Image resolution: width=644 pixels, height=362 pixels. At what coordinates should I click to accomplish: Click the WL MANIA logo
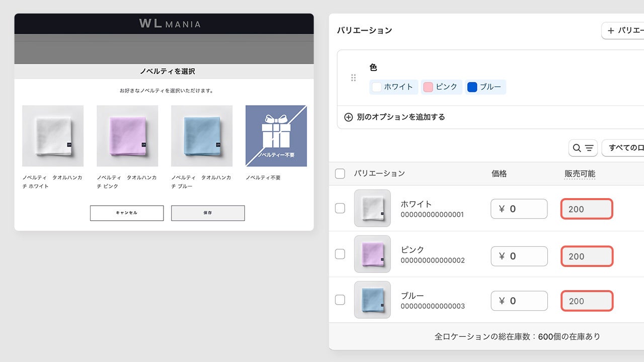pos(170,24)
